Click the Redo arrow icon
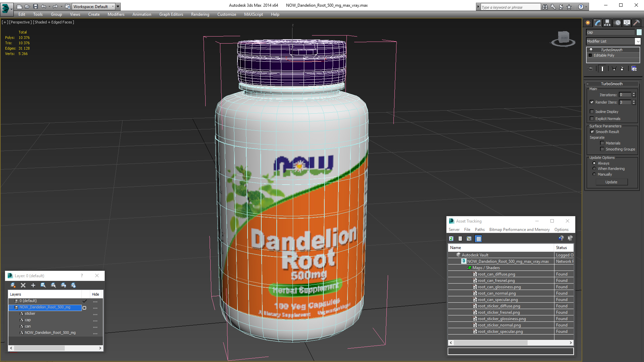 55,6
